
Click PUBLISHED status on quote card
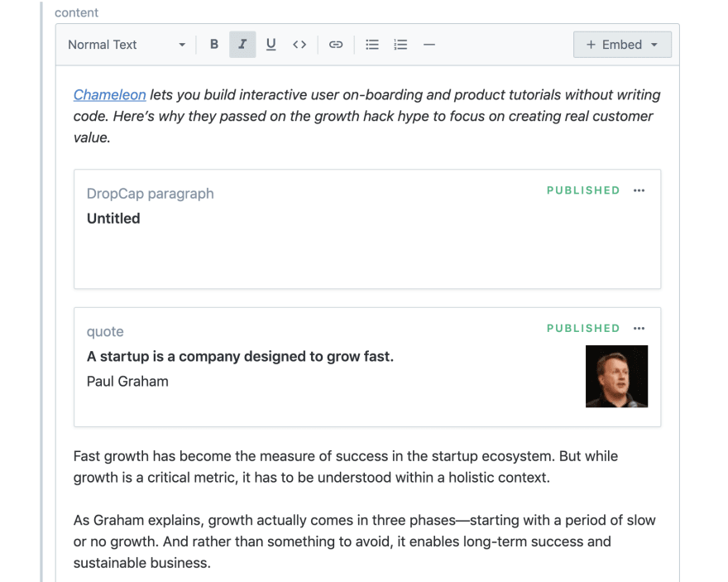[x=583, y=329]
